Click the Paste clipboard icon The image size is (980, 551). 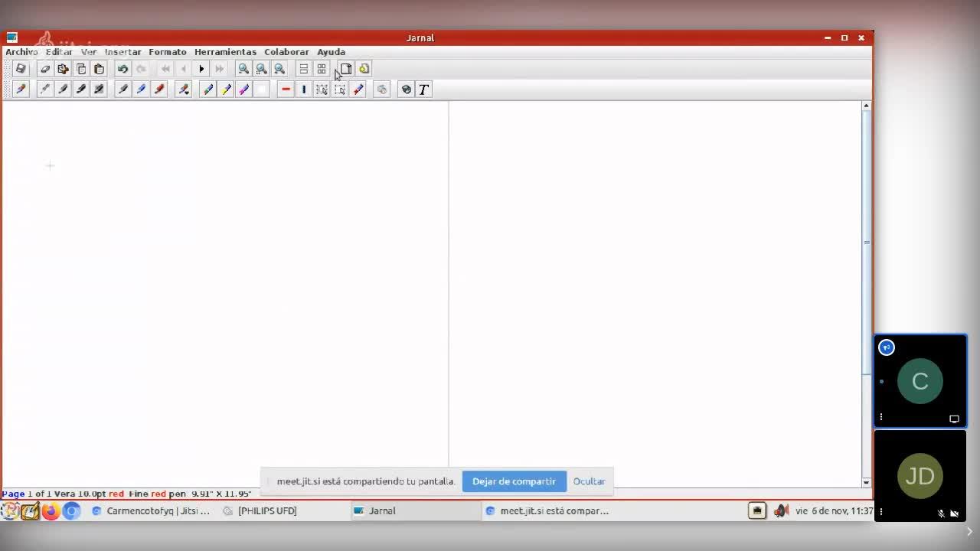click(x=99, y=69)
